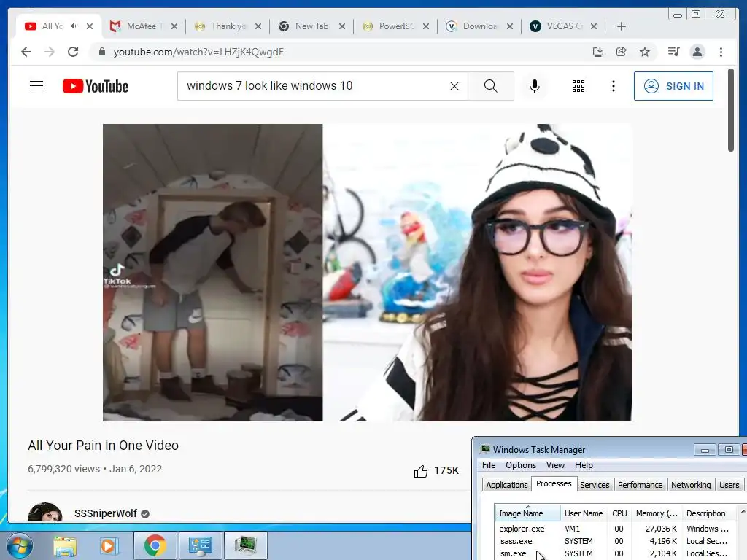747x560 pixels.
Task: Click the video player to pause
Action: point(367,273)
